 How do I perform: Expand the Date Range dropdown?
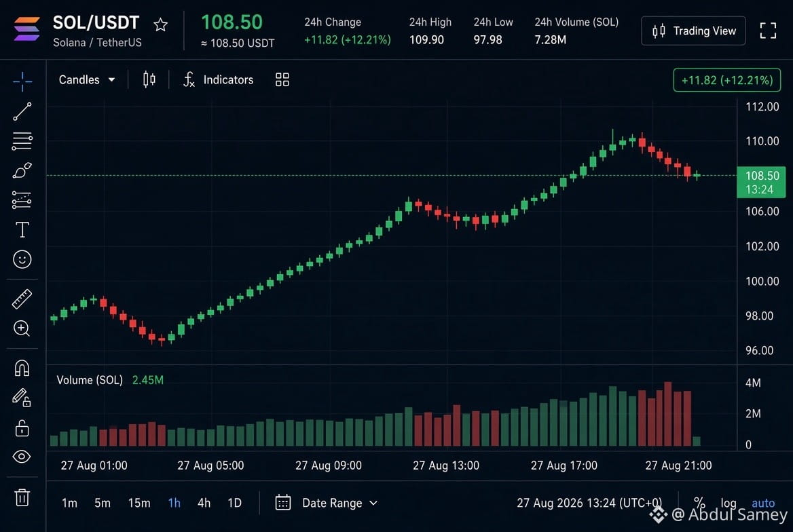coord(340,503)
